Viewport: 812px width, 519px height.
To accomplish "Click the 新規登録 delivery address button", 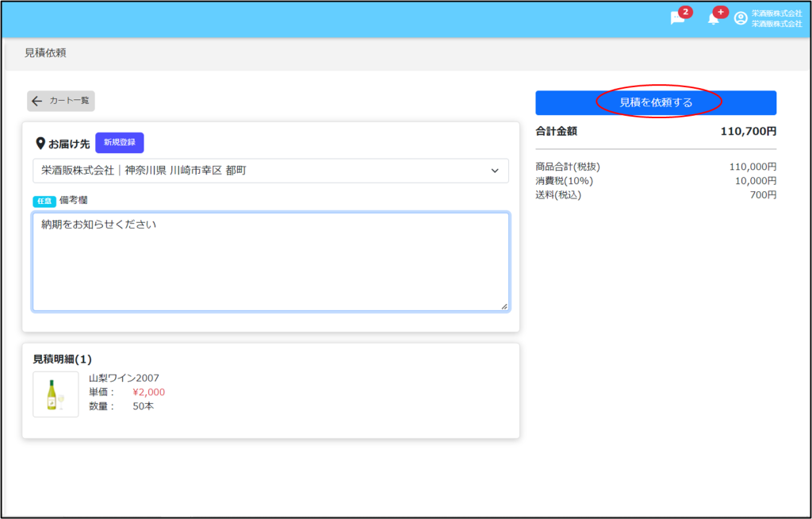I will point(120,143).
